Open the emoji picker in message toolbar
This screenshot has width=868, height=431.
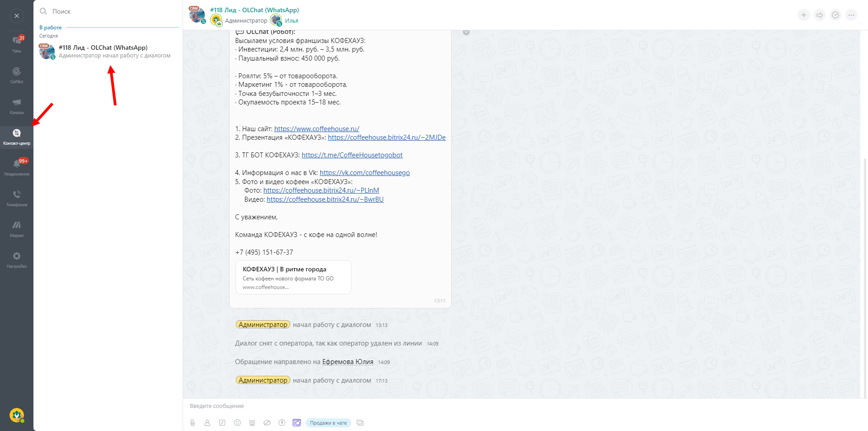coord(237,423)
